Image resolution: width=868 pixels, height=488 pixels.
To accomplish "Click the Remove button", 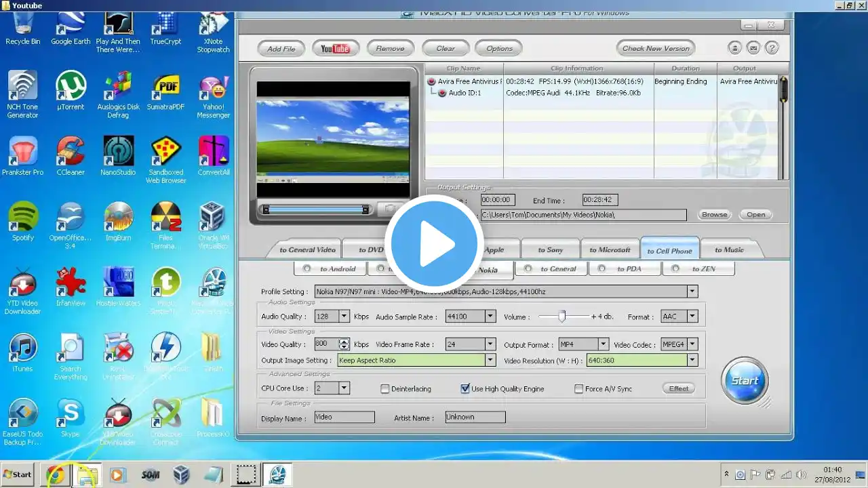I will point(391,48).
